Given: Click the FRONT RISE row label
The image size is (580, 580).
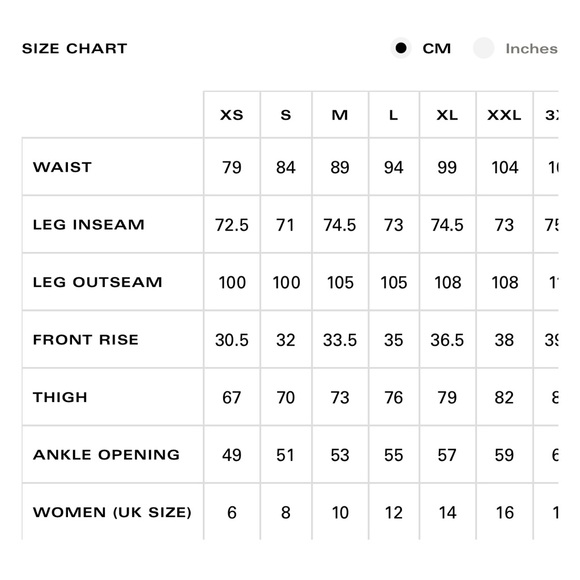Looking at the screenshot, I should pyautogui.click(x=86, y=340).
